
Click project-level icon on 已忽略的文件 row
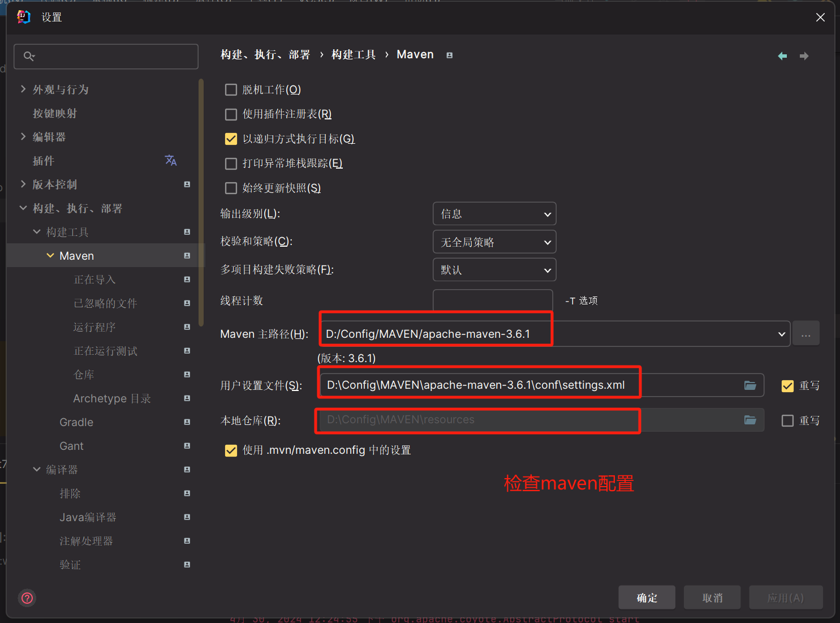(x=187, y=303)
